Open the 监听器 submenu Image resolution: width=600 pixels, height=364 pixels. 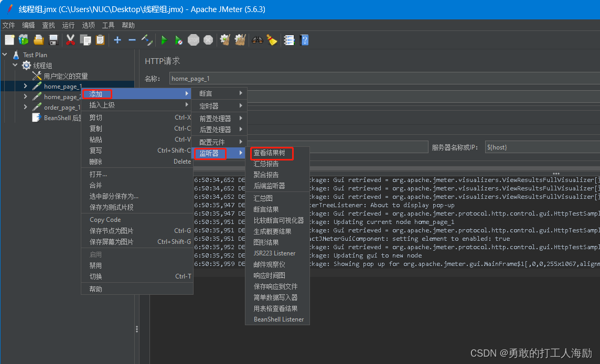219,153
